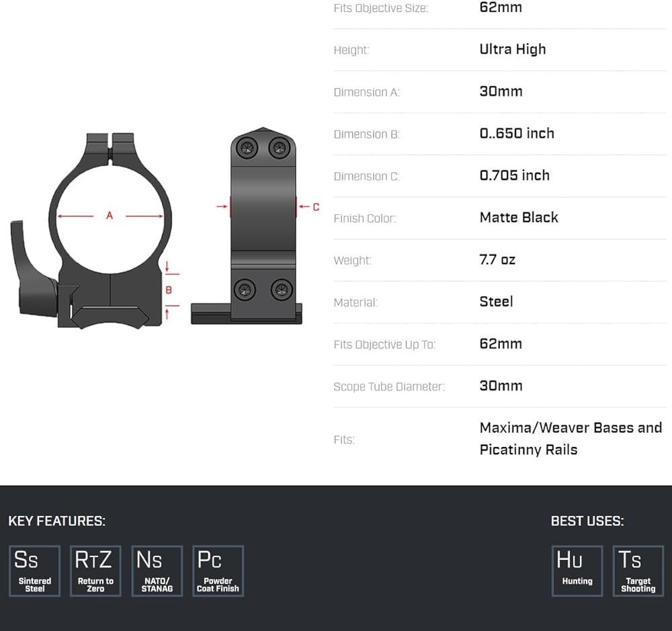
Task: Click the Powder Coat Finish icon
Action: [x=218, y=571]
